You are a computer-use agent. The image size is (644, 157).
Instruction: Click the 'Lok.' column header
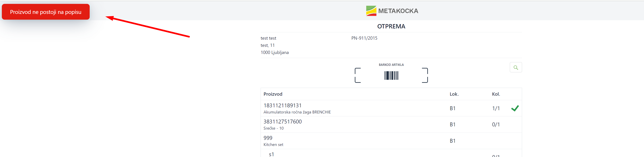pos(454,94)
